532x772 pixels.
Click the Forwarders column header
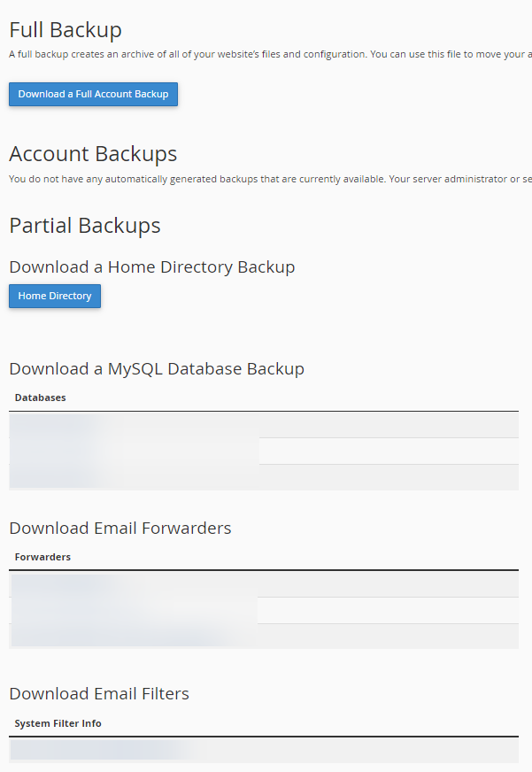pyautogui.click(x=42, y=557)
